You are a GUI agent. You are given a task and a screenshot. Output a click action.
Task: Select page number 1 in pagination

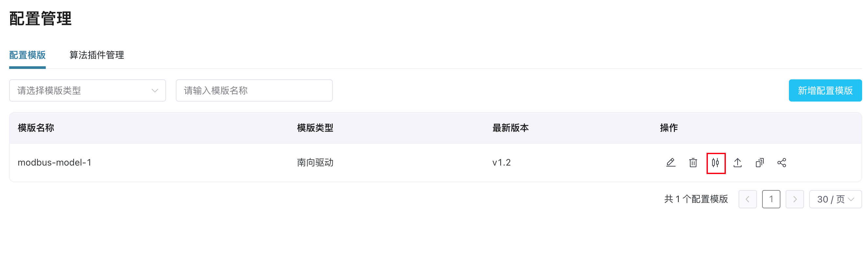771,199
